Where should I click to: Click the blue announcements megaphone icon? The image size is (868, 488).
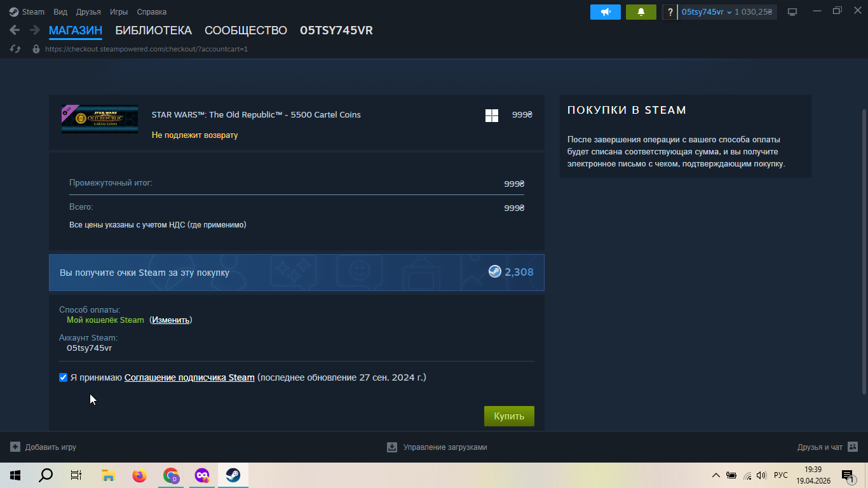pyautogui.click(x=606, y=12)
